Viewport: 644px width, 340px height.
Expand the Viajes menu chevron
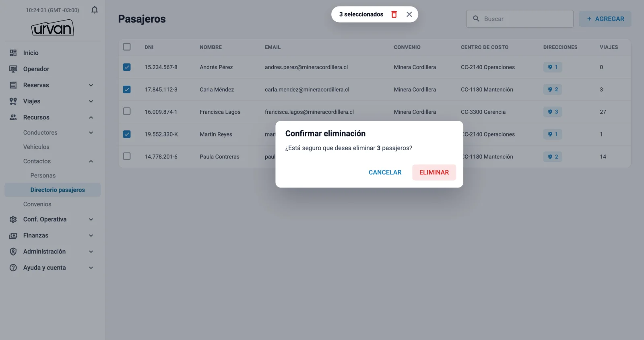pyautogui.click(x=91, y=101)
